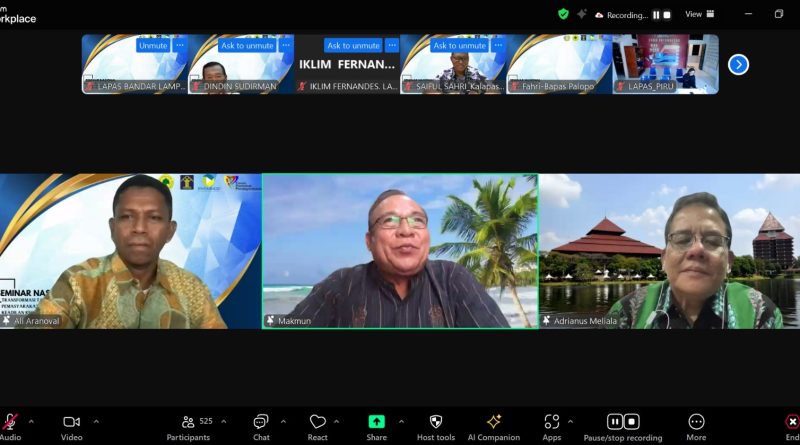Image resolution: width=800 pixels, height=445 pixels.
Task: Ask SAIFUL SAHRI to unmute
Action: point(459,45)
